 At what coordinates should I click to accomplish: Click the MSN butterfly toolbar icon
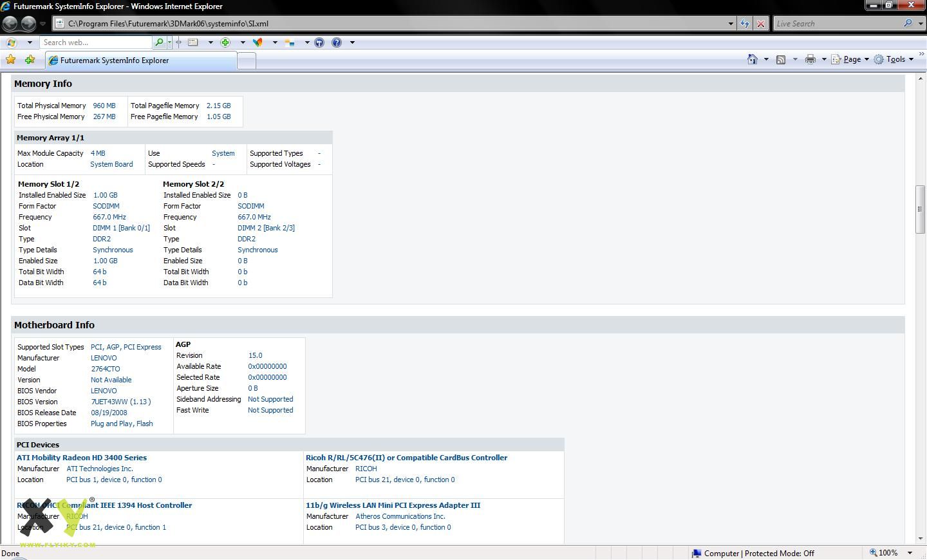tap(257, 42)
